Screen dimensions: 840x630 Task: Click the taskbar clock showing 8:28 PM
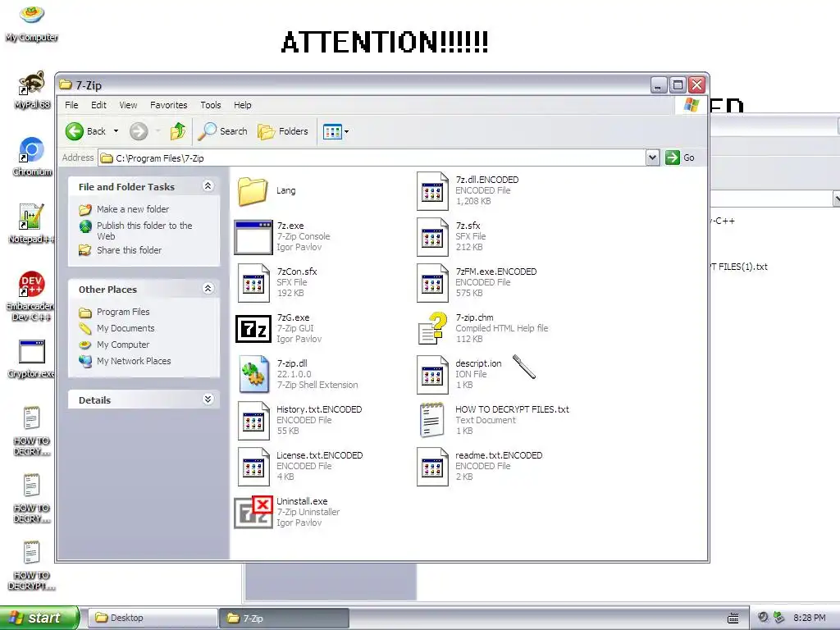810,618
